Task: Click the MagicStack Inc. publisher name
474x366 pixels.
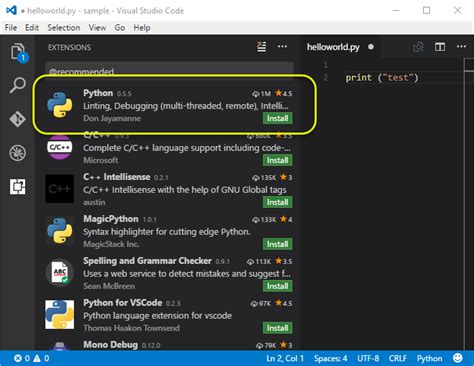Action: click(x=111, y=244)
